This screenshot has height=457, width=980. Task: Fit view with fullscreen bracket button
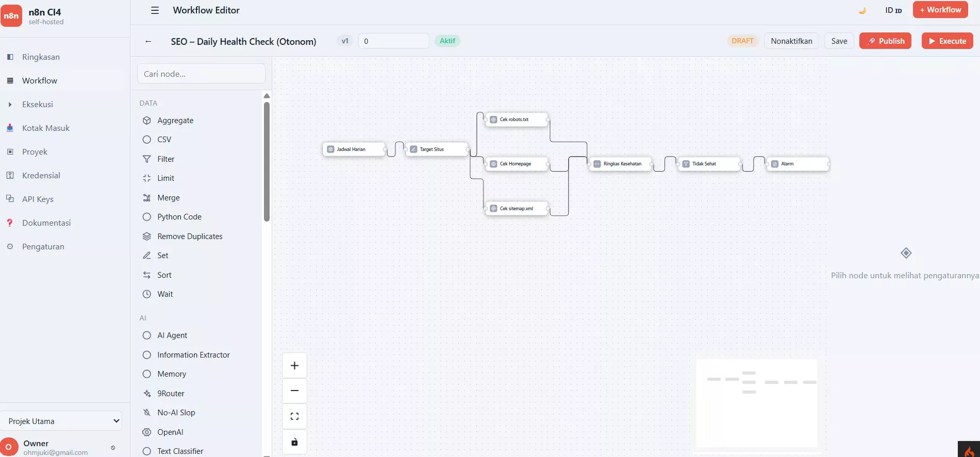[x=294, y=416]
